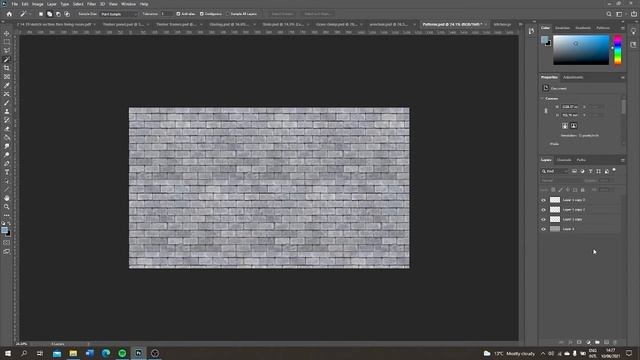Open the search icon at top right
Screen dimensions: 640x360
pyautogui.click(x=609, y=14)
